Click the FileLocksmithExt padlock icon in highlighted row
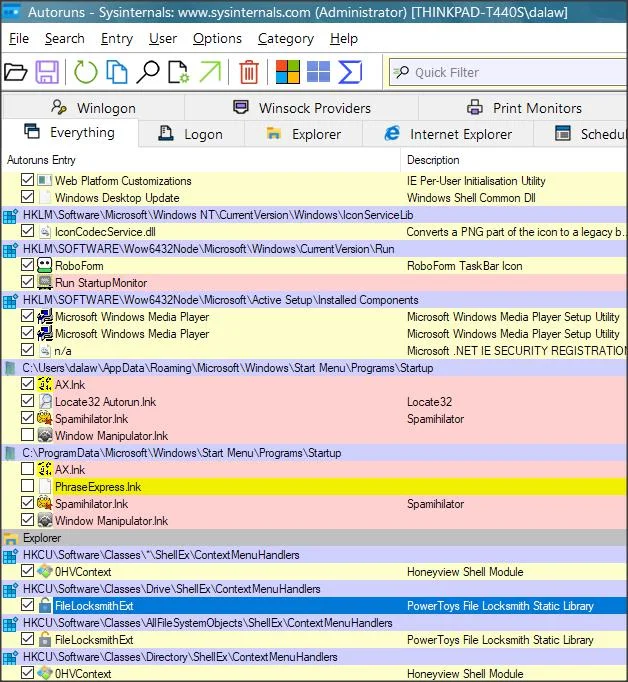Viewport: 628px width, 682px height. click(x=45, y=605)
